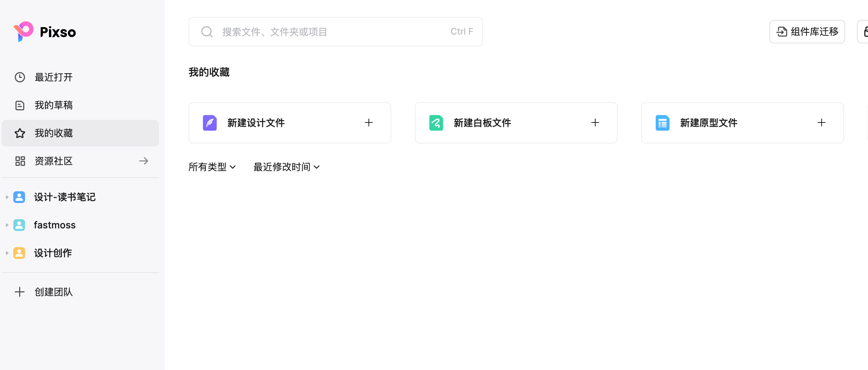Open the 所有类型 file type dropdown
868x370 pixels.
(x=212, y=167)
